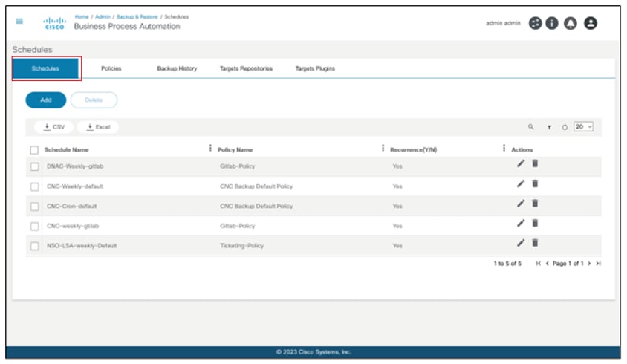Go to next page of results
The width and height of the screenshot is (627, 364).
589,263
